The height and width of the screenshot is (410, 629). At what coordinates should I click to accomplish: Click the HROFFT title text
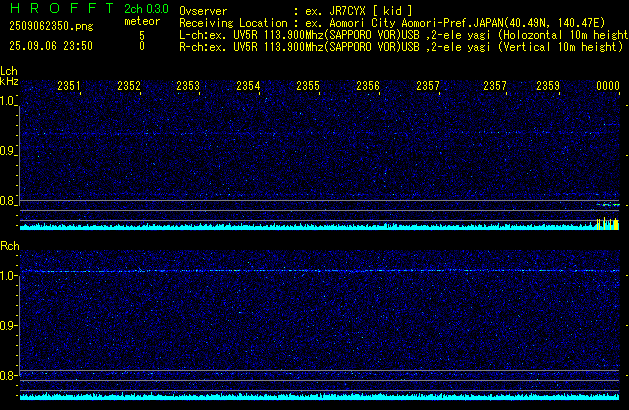(x=62, y=8)
